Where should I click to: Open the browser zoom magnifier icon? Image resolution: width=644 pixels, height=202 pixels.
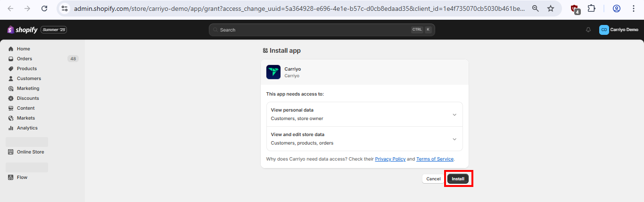[x=536, y=8]
